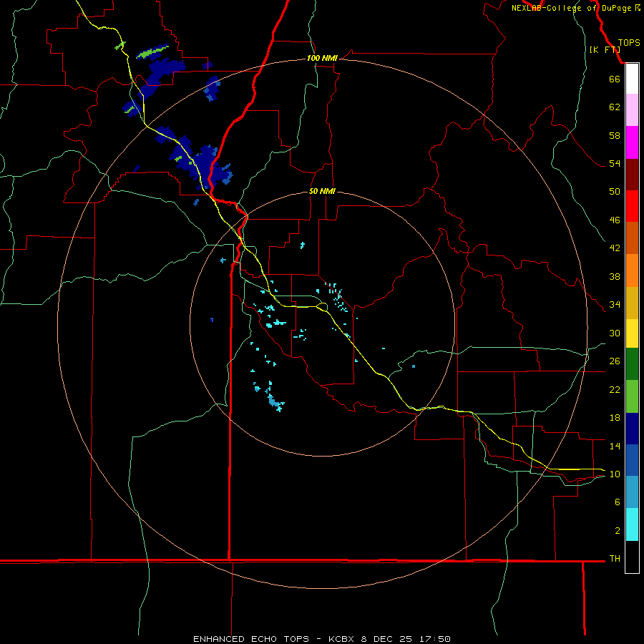Click the legend value 30
Image resolution: width=644 pixels, height=644 pixels.
click(x=615, y=333)
